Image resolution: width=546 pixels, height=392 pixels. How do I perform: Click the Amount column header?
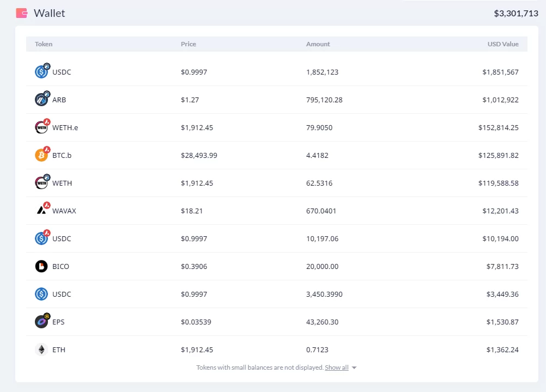coord(318,44)
